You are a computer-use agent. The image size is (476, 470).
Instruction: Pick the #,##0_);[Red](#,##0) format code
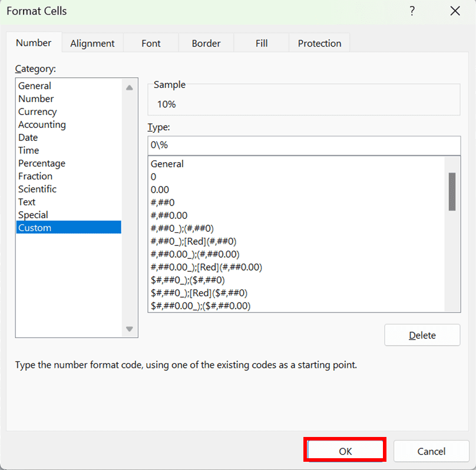297,241
